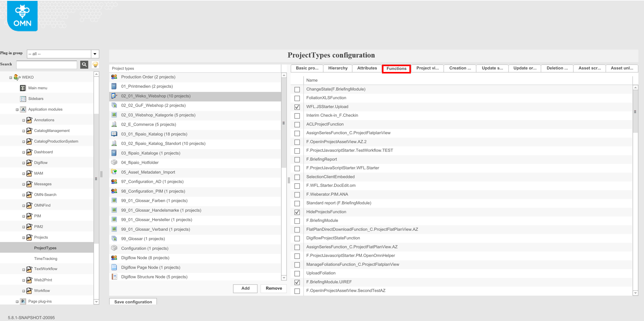Collapse the WEKO root node

pos(10,77)
